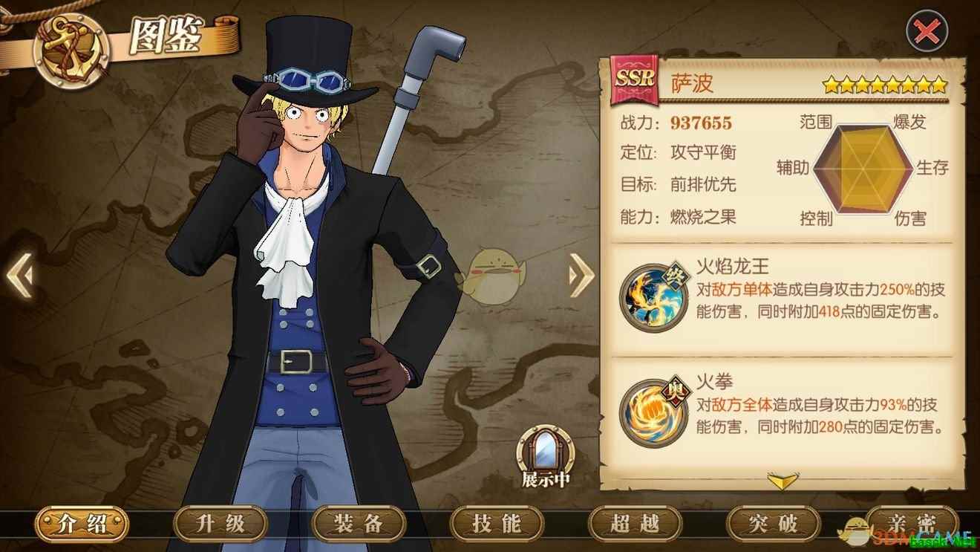Show previous character with left arrow
Screen dimensions: 980x552
tap(19, 276)
